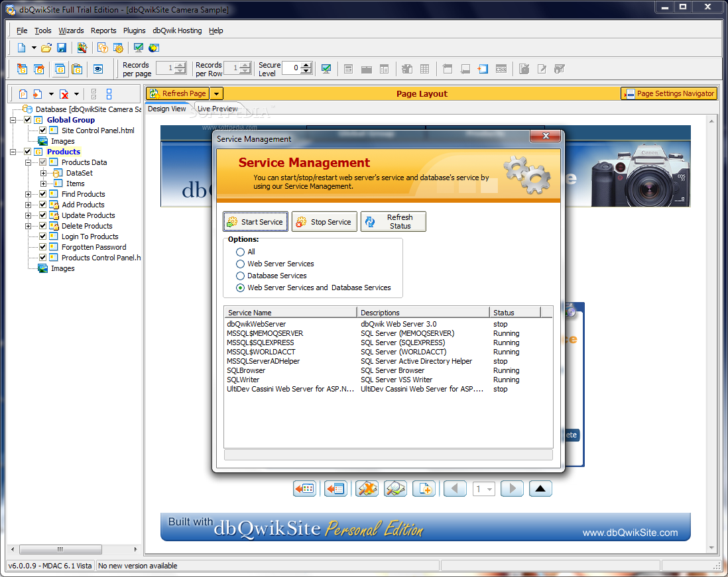Click the tree panel horizontal scrollbar thumb
This screenshot has height=577, width=728.
pos(60,549)
